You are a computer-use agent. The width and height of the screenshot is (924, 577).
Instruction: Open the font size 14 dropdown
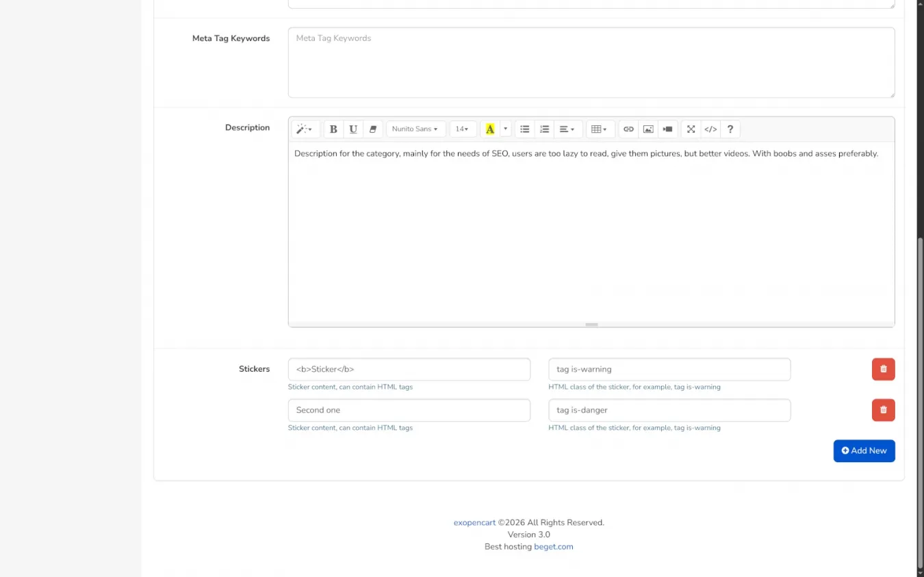click(x=463, y=129)
